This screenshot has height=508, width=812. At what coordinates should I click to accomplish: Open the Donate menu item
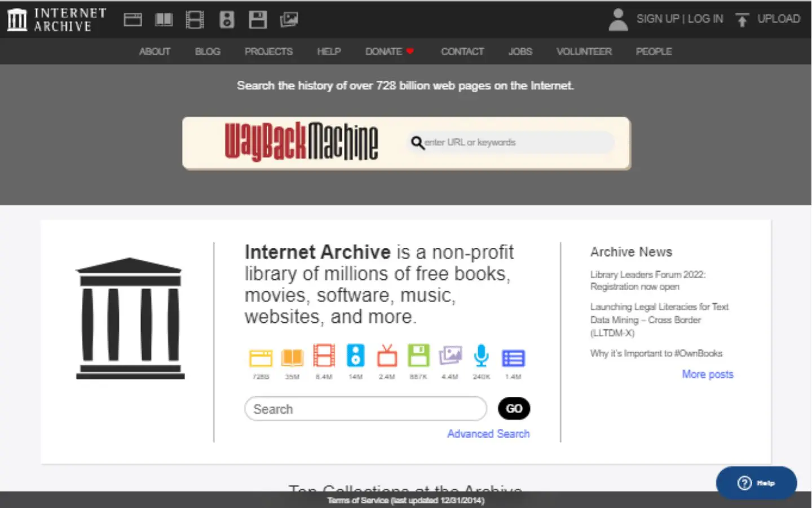tap(383, 51)
